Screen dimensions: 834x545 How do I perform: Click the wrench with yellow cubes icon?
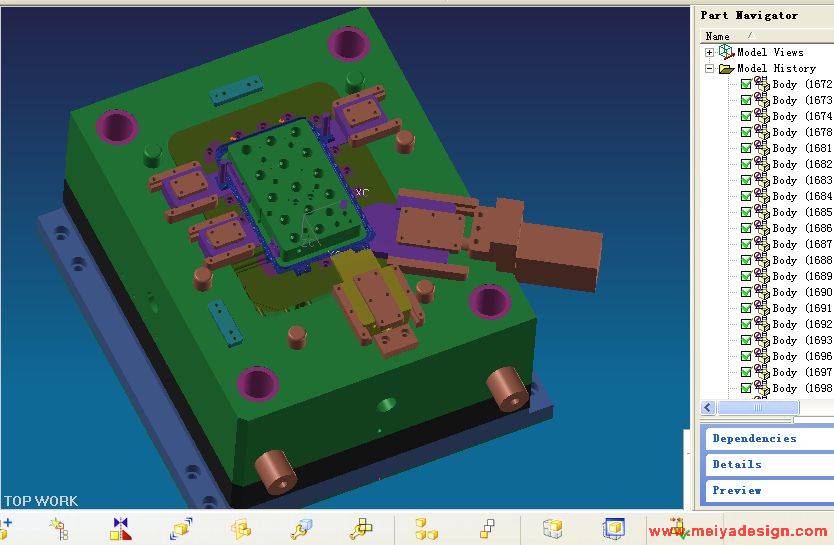tap(362, 529)
